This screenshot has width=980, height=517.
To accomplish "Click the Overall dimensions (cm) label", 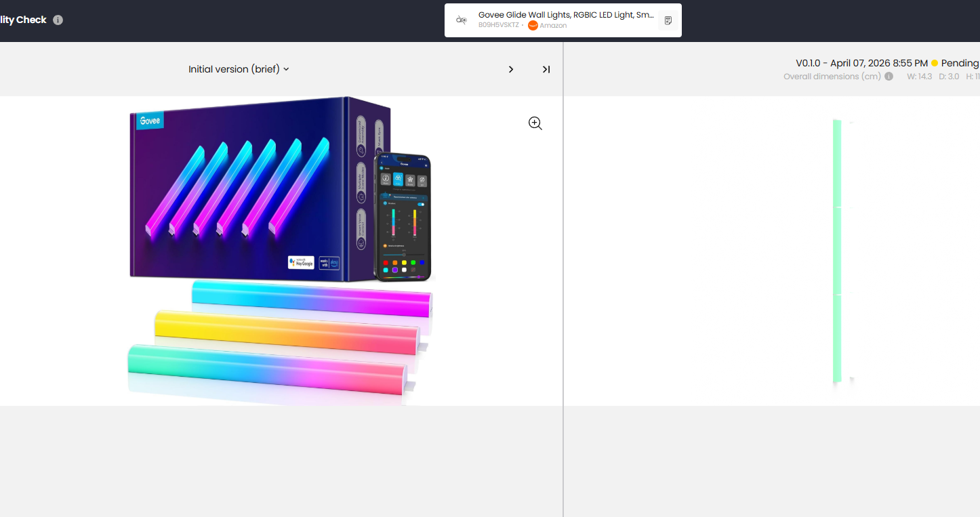I will tap(832, 77).
